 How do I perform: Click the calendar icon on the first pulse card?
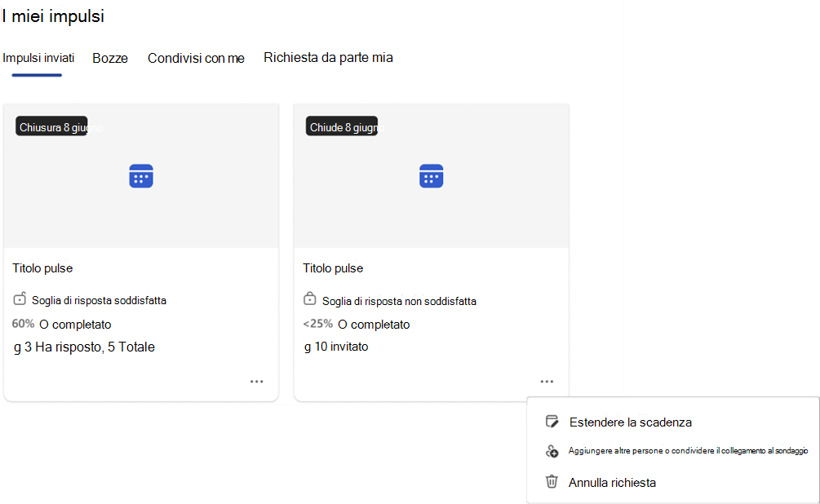tap(140, 175)
